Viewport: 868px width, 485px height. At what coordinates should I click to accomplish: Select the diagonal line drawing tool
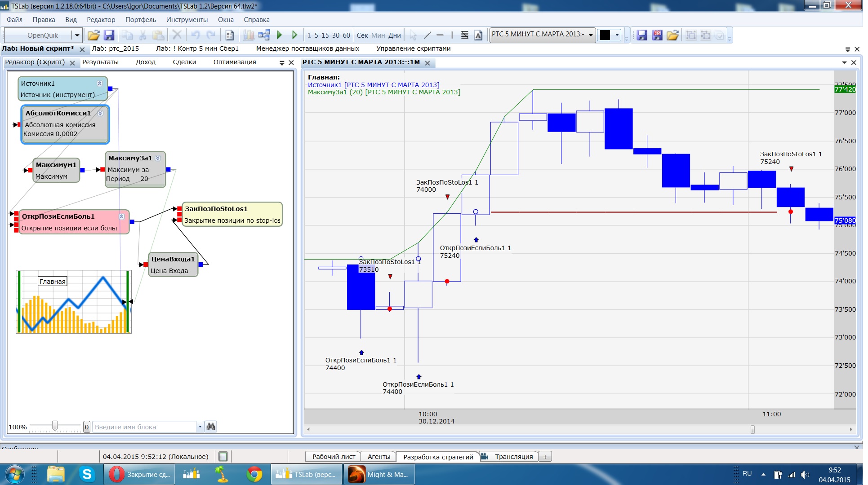(x=427, y=35)
